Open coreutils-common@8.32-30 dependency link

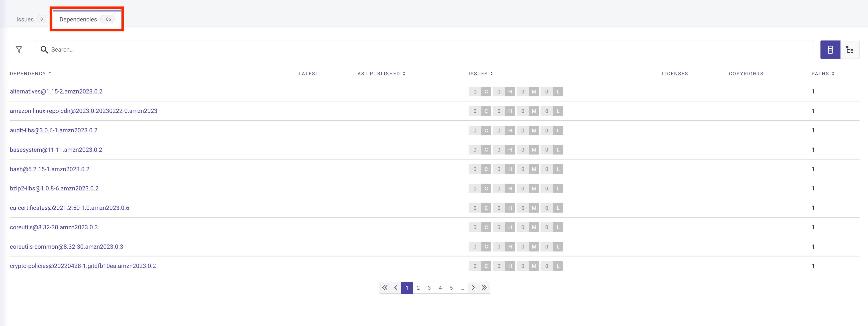[x=66, y=247]
